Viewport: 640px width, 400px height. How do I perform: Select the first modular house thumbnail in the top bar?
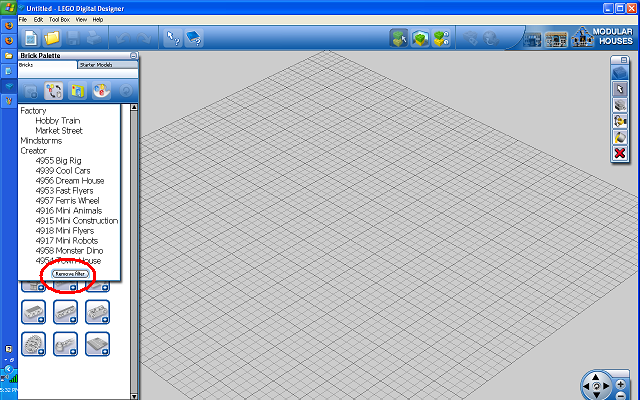click(532, 40)
